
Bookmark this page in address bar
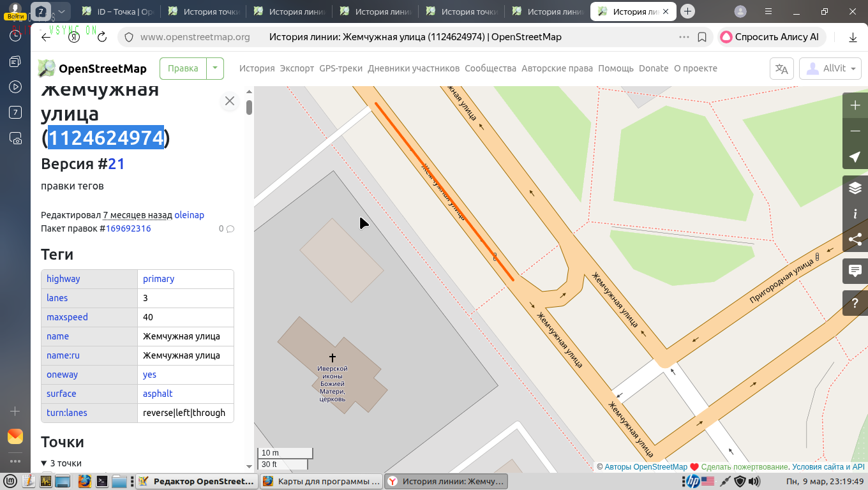pos(702,37)
